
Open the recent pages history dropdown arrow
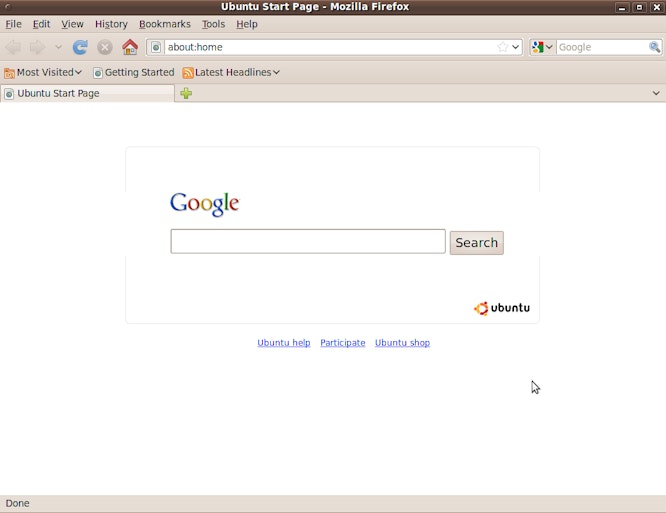point(59,47)
